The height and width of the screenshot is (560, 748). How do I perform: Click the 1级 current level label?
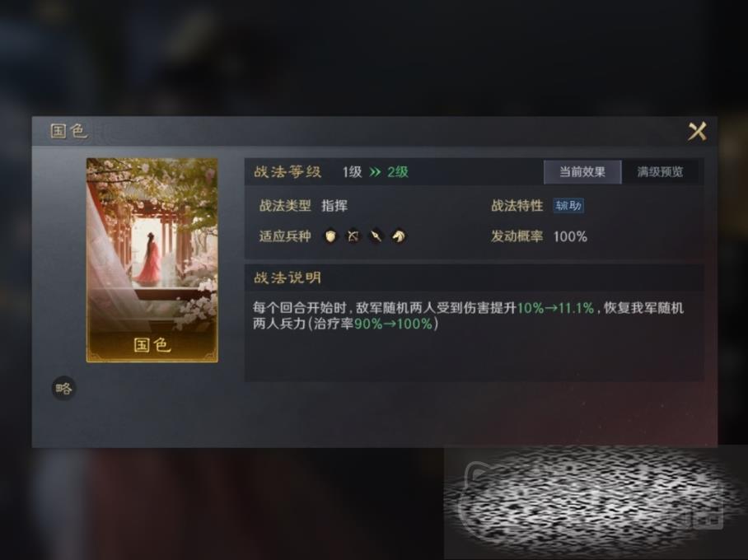pyautogui.click(x=352, y=172)
